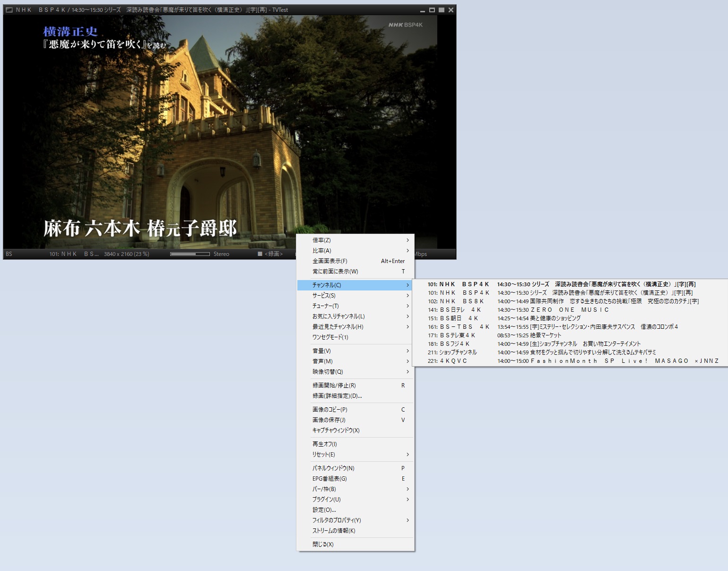The image size is (728, 571).
Task: Click the Mbps bitrate status item
Action: tap(421, 254)
